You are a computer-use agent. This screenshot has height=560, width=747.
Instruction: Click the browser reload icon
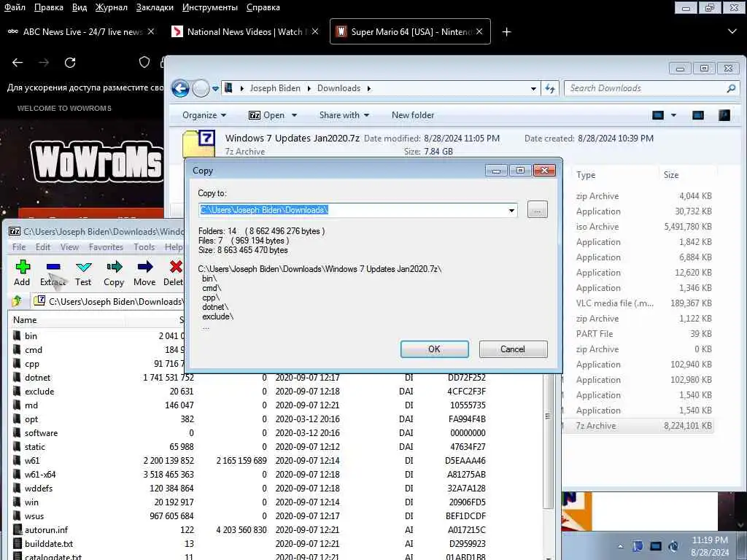click(70, 63)
